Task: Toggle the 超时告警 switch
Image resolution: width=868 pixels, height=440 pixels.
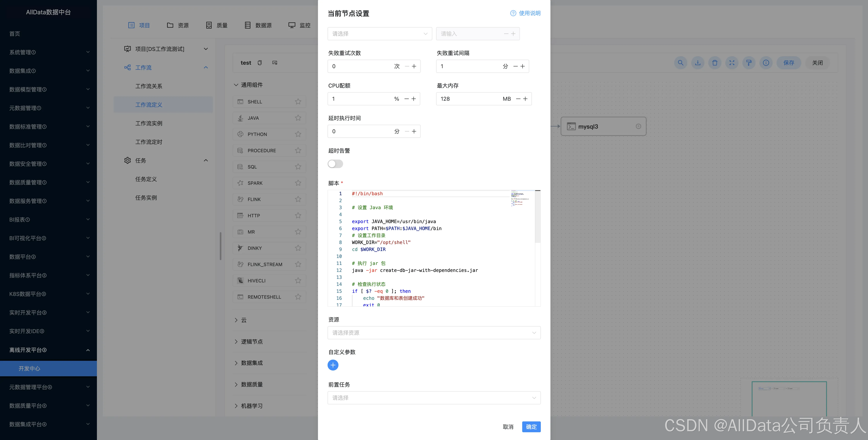Action: click(335, 164)
